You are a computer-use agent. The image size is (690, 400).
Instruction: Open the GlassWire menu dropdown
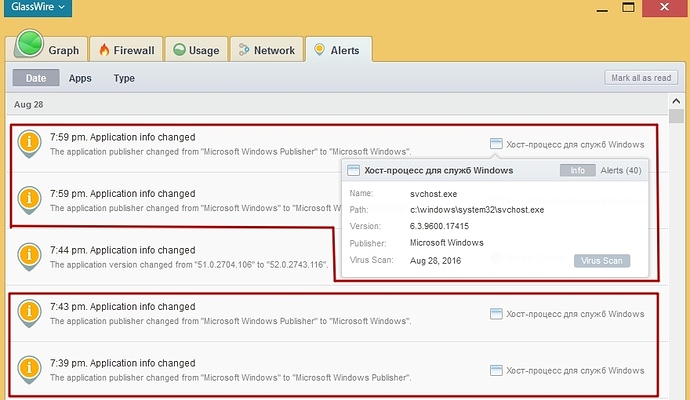point(38,8)
